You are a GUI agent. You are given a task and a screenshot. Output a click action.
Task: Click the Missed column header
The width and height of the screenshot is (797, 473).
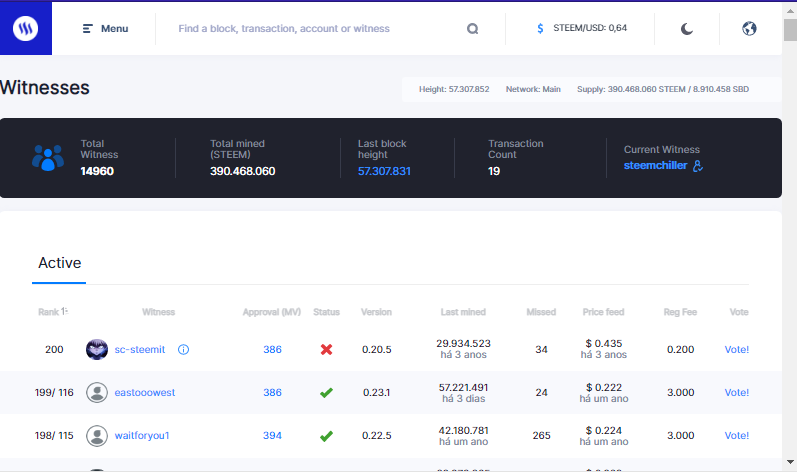(x=541, y=312)
